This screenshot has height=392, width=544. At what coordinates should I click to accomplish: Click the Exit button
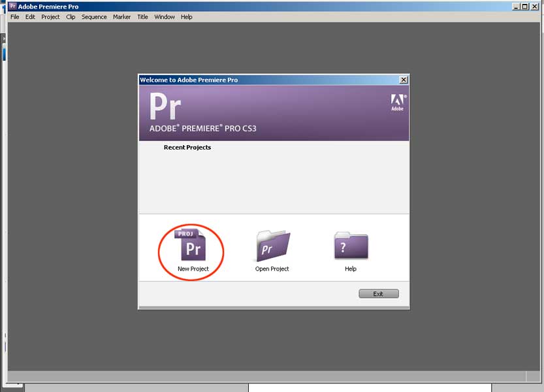pos(379,294)
